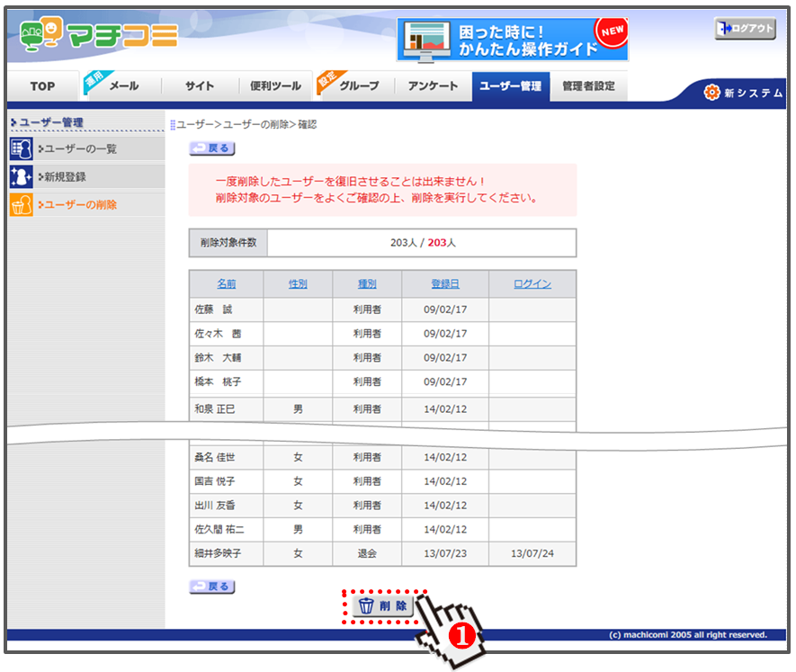Viewport: 796px width, 672px height.
Task: Click the user deletion trash icon in sidebar
Action: [21, 205]
